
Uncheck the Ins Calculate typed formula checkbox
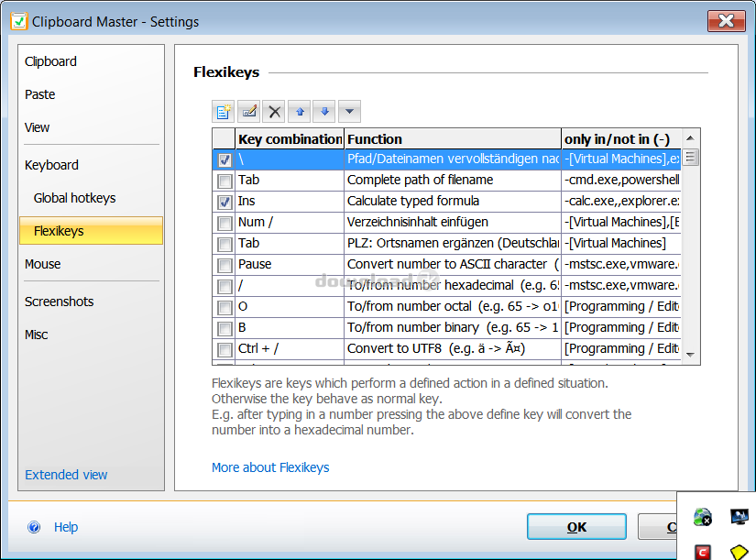[x=225, y=203]
